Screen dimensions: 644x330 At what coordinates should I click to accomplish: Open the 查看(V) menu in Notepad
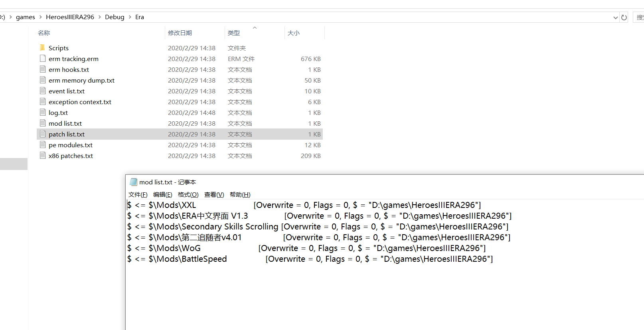click(214, 194)
